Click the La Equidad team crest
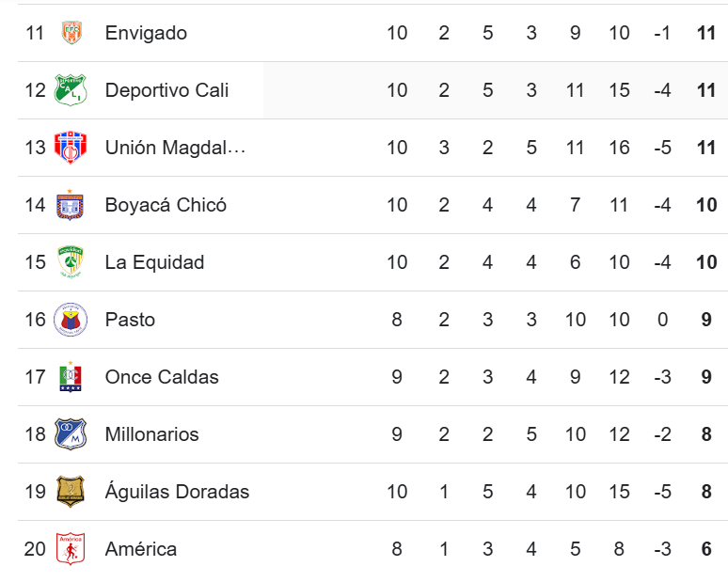 [71, 261]
